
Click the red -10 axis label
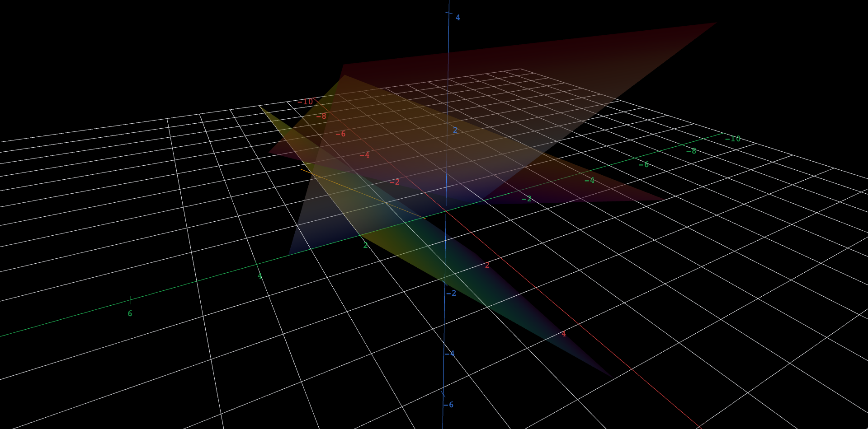click(x=305, y=102)
